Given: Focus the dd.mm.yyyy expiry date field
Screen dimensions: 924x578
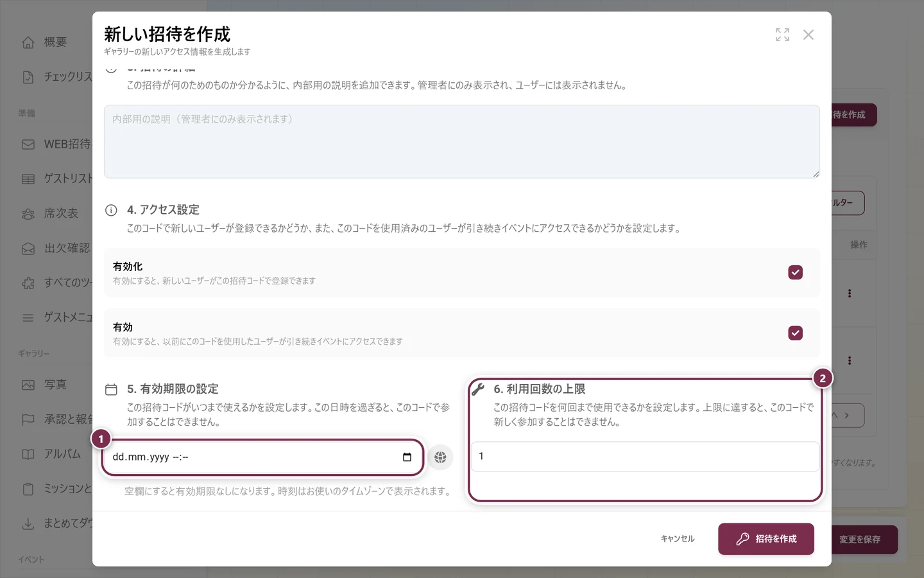Looking at the screenshot, I should (x=262, y=457).
